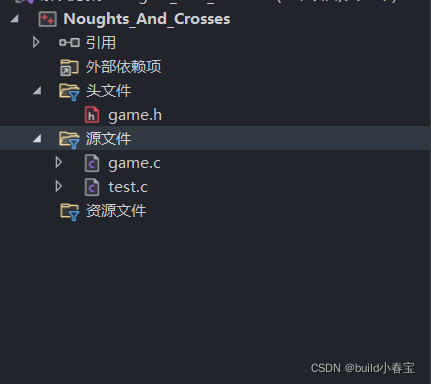Click the red game.h header file icon
Image resolution: width=431 pixels, height=384 pixels.
[92, 115]
